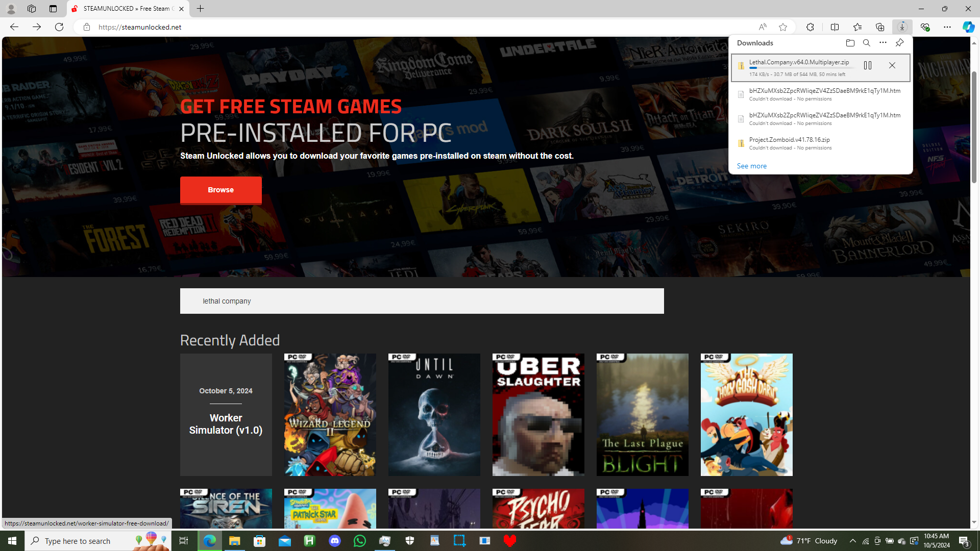Open Until Dawn game thumbnail

434,414
